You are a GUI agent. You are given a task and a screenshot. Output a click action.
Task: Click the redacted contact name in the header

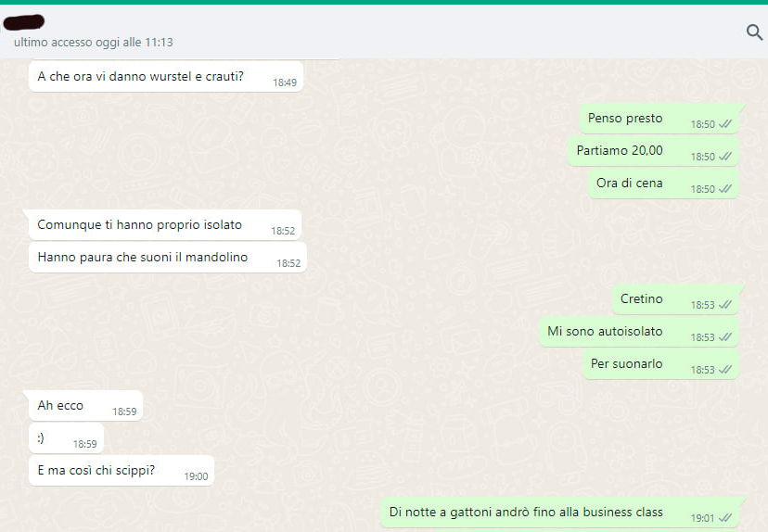click(x=23, y=22)
